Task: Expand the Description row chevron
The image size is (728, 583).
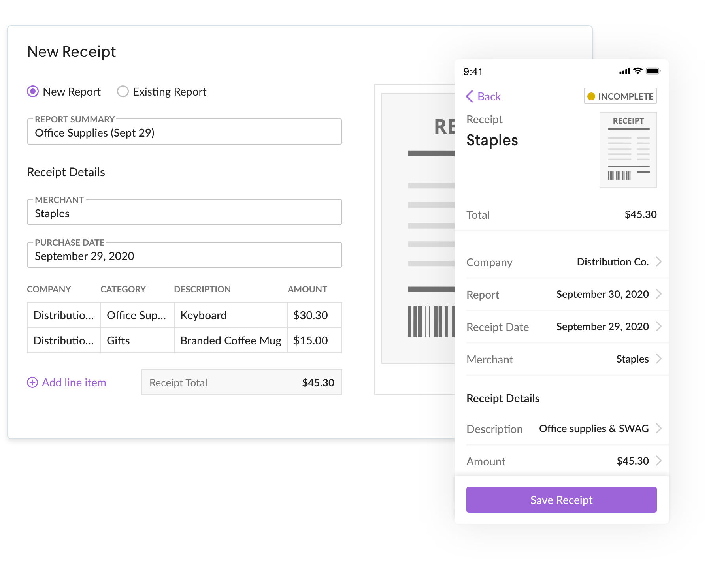Action: (658, 428)
